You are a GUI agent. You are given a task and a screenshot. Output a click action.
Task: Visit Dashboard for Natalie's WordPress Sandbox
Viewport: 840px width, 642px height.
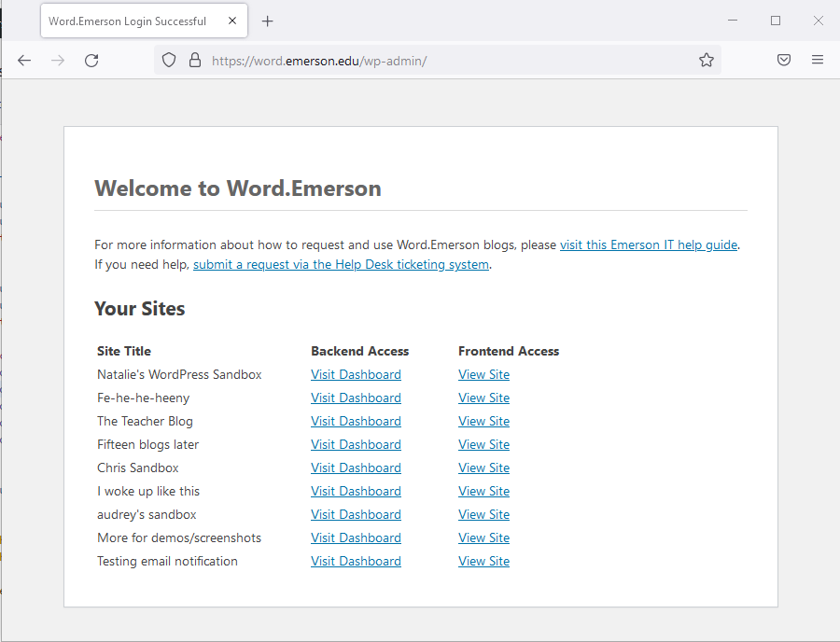(x=356, y=375)
